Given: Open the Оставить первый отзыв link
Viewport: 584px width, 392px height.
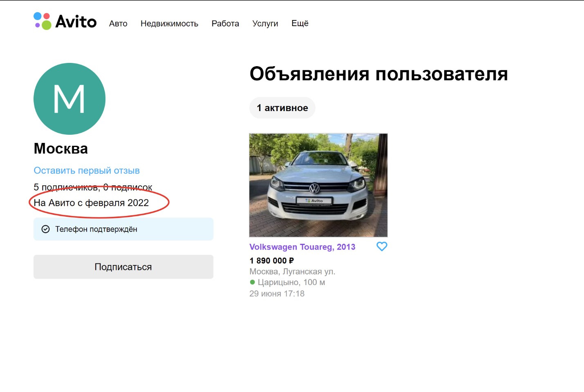Looking at the screenshot, I should (87, 171).
